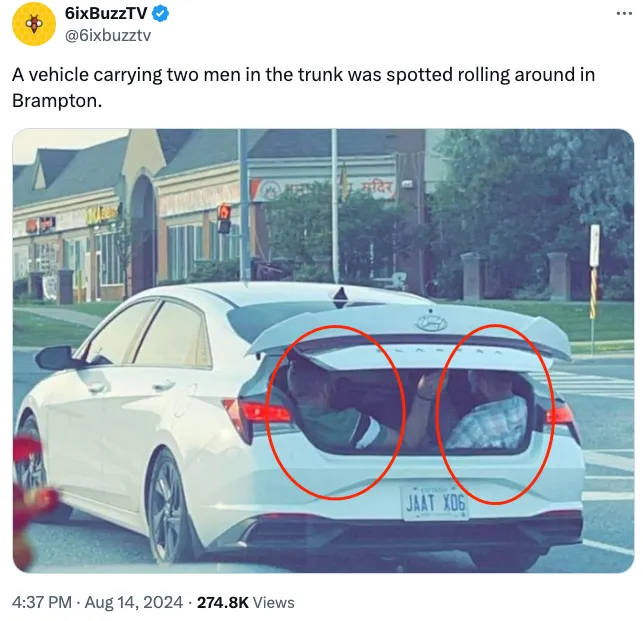
Task: Click the car's rear alloy wheel
Action: click(167, 507)
